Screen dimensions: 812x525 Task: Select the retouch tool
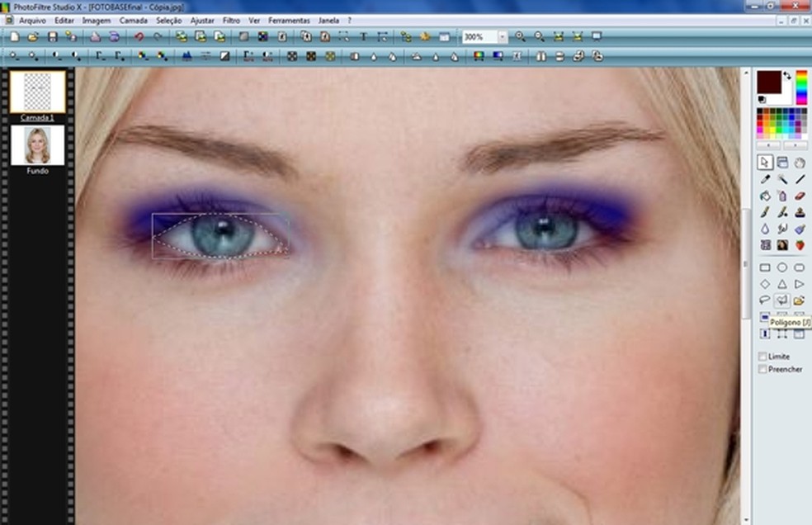pos(800,229)
